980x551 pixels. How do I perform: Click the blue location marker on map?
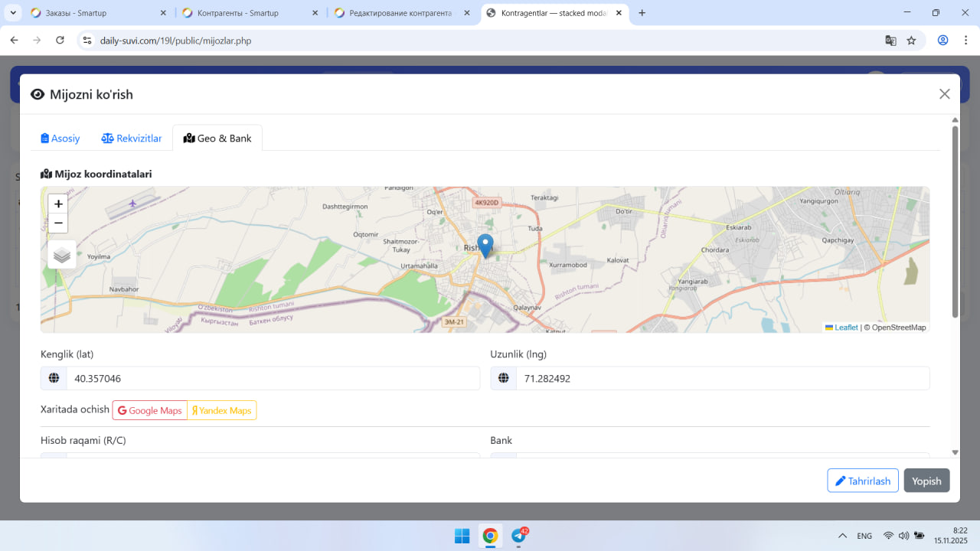pos(485,246)
